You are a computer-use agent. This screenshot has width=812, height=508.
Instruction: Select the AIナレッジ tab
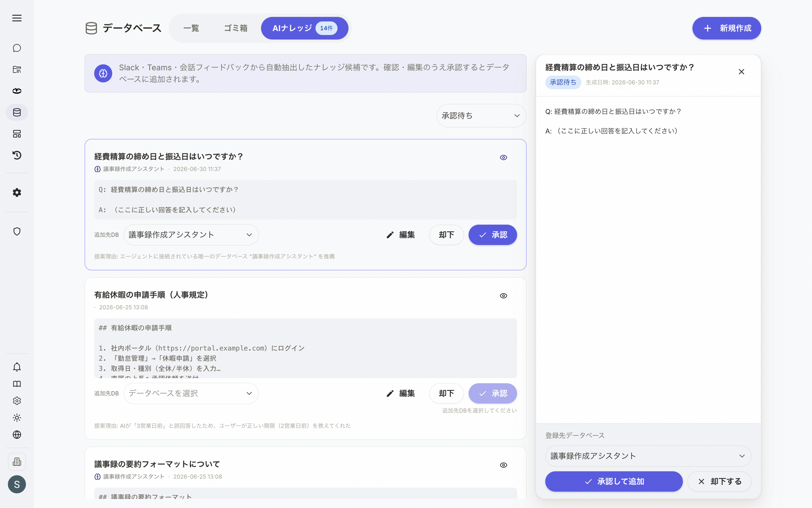[305, 28]
